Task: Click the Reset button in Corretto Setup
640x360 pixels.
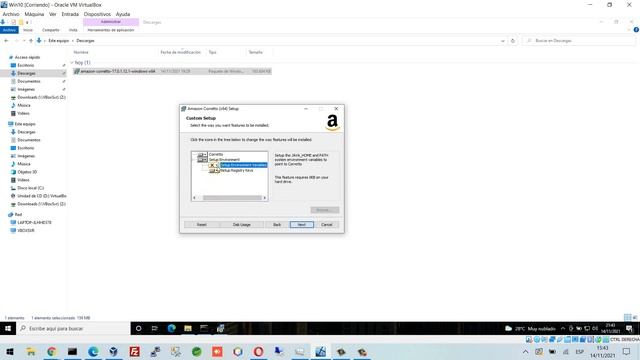Action: click(202, 224)
